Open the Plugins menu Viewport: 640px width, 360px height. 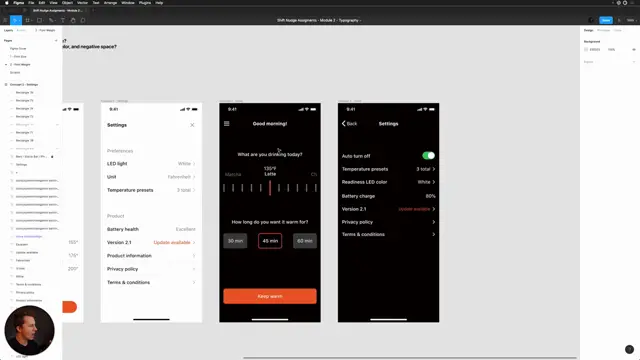pyautogui.click(x=144, y=2)
